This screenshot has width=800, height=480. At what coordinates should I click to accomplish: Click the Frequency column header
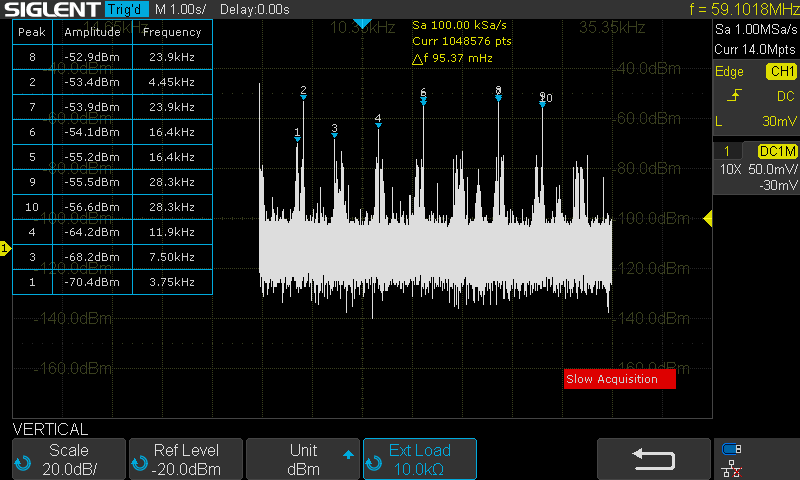(x=172, y=32)
